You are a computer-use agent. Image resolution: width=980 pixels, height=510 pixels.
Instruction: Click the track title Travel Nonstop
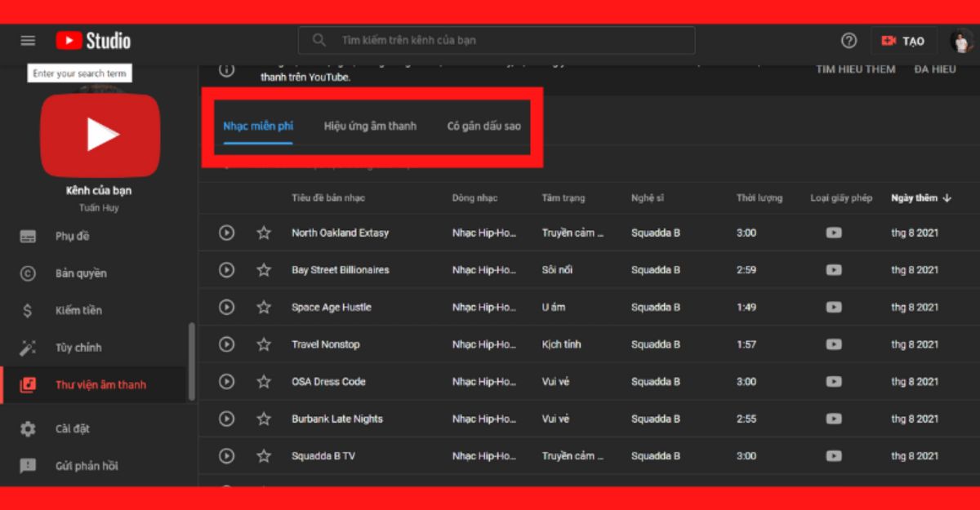pos(326,344)
